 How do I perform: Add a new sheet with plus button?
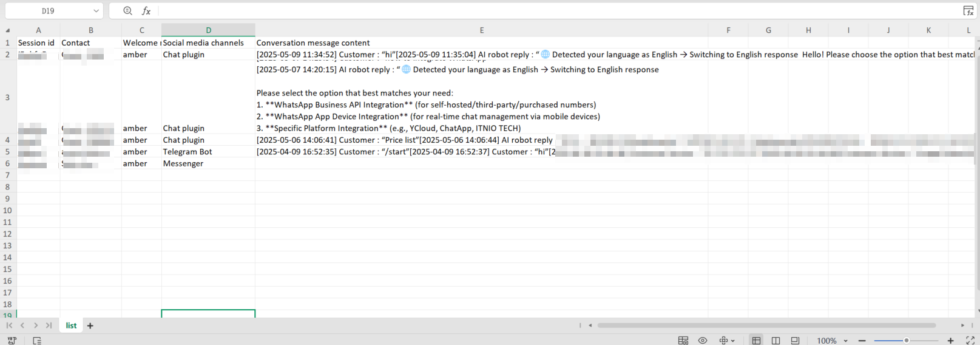[90, 326]
